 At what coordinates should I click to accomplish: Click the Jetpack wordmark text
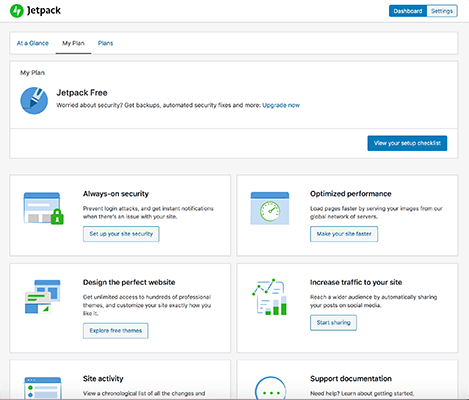pos(44,11)
